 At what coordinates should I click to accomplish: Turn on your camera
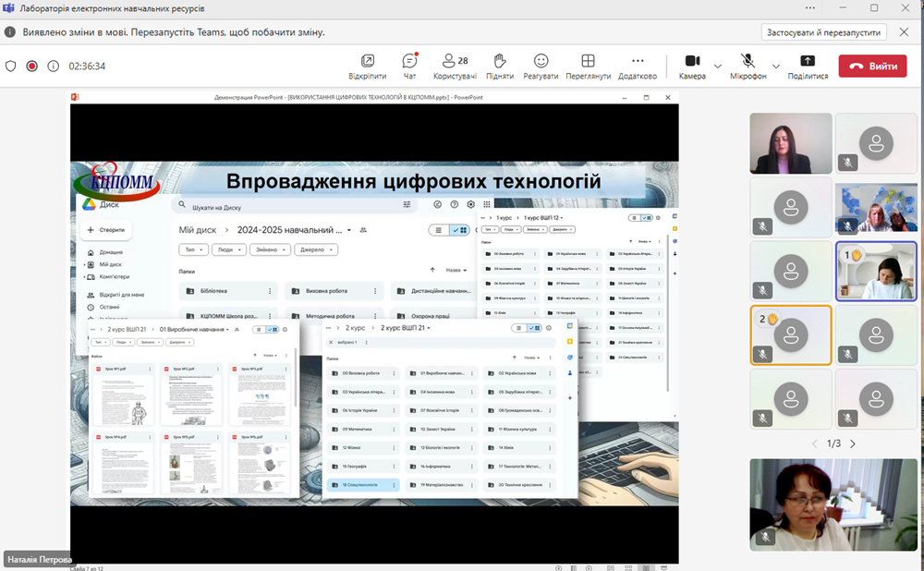point(690,66)
